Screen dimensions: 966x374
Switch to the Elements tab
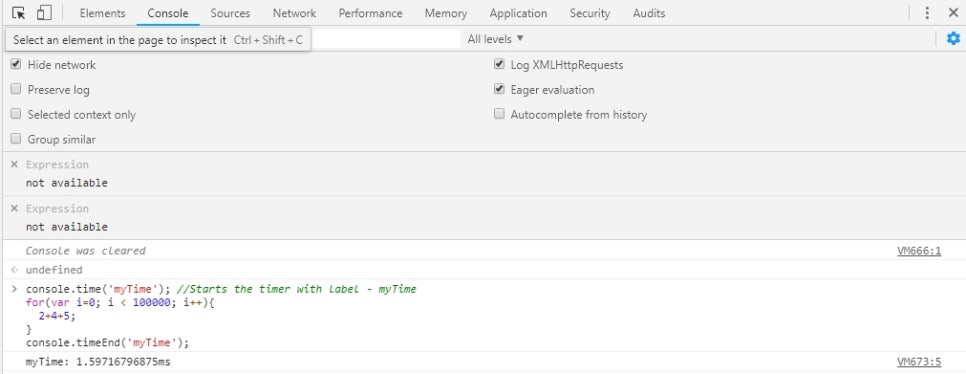[x=102, y=13]
